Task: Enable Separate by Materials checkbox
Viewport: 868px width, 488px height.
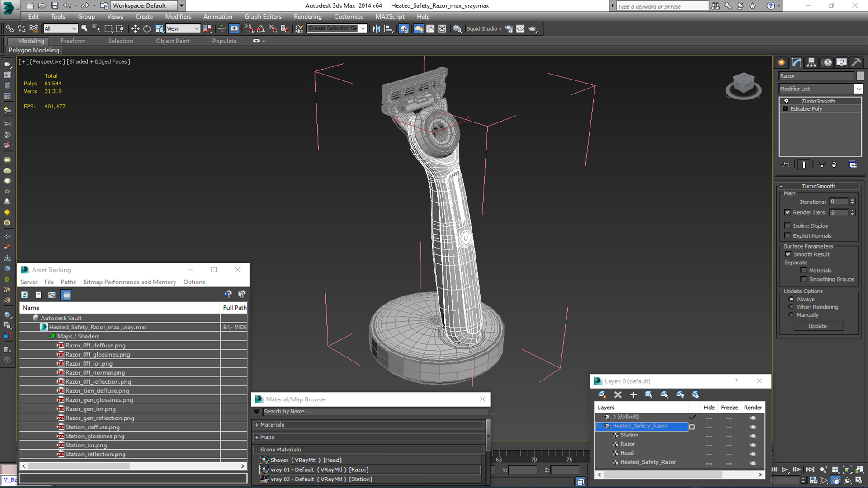Action: pos(803,271)
